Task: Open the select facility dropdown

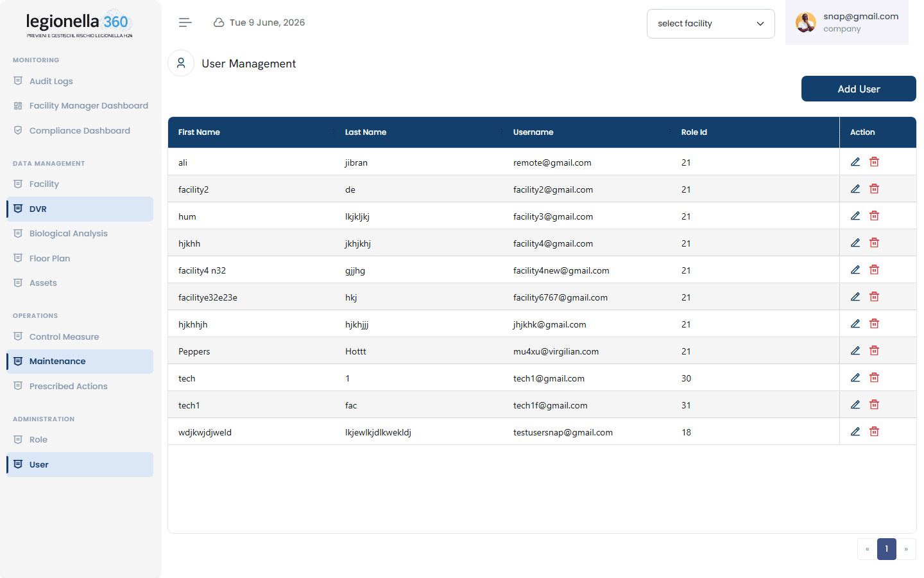Action: 711,24
